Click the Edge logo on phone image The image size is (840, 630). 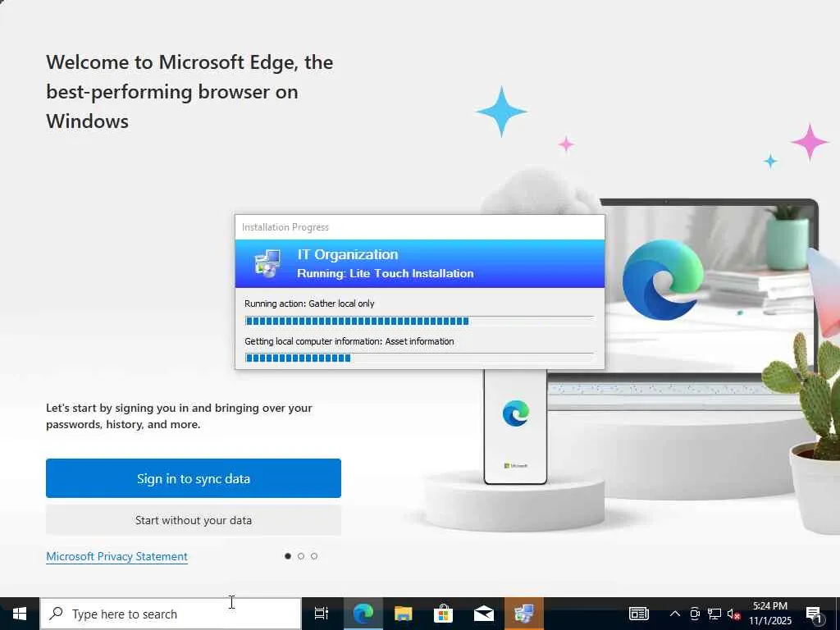(x=516, y=413)
